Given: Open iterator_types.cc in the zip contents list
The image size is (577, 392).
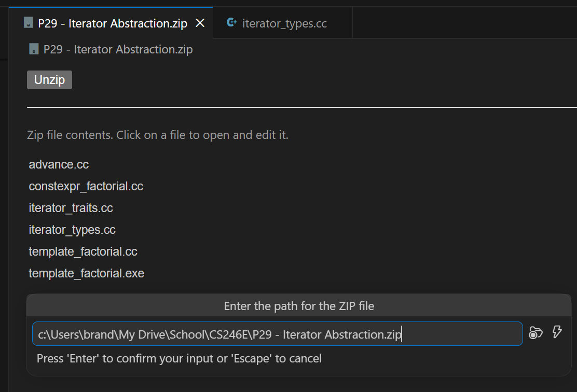Looking at the screenshot, I should (x=72, y=230).
